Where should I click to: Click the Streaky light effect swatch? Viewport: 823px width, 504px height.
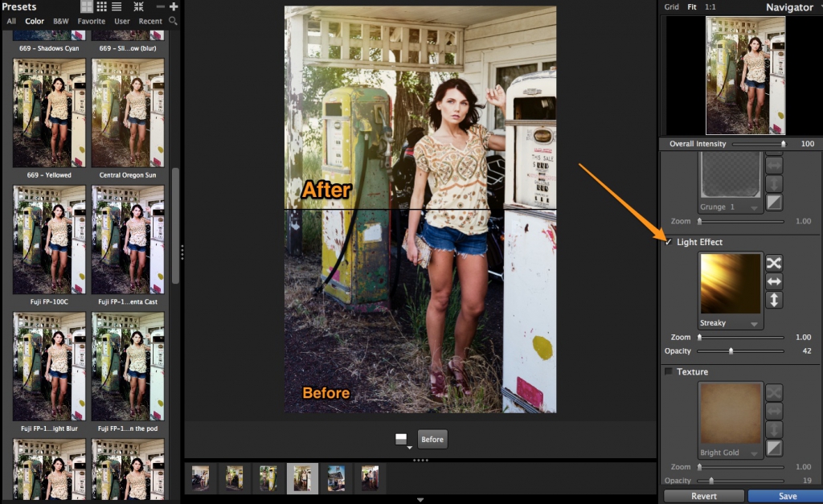click(x=730, y=284)
